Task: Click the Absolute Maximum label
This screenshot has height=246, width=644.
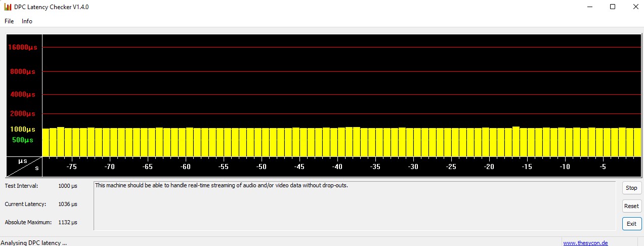Action: click(28, 222)
